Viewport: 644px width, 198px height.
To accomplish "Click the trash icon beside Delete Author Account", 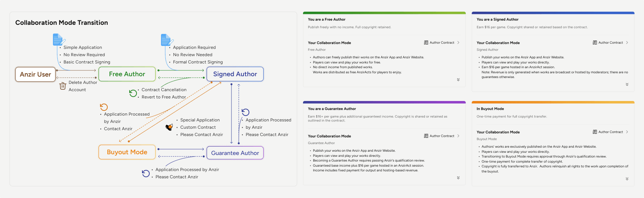I will (x=63, y=86).
